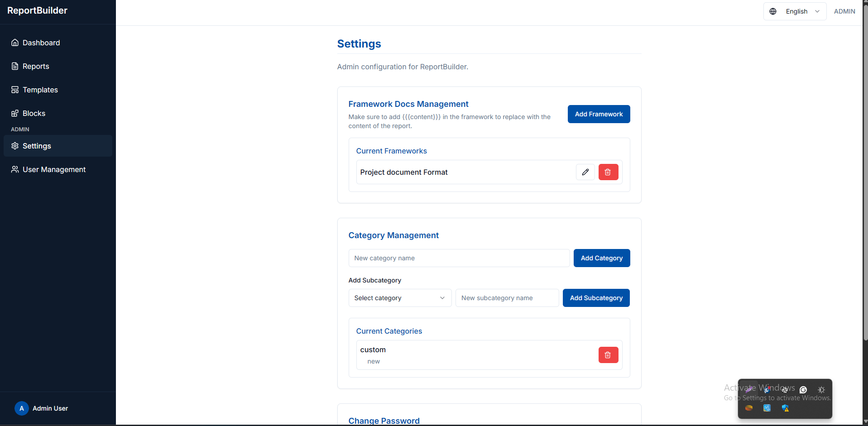Expand the Select category dropdown
868x426 pixels.
point(400,298)
